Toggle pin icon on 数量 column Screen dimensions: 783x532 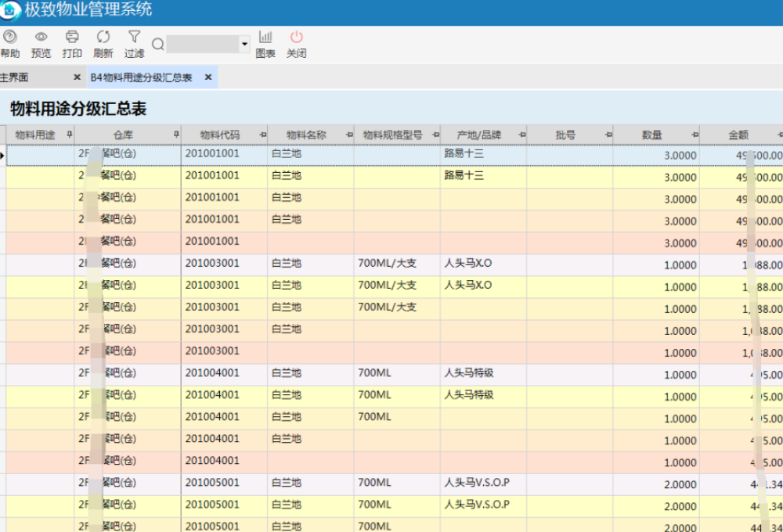tap(695, 135)
